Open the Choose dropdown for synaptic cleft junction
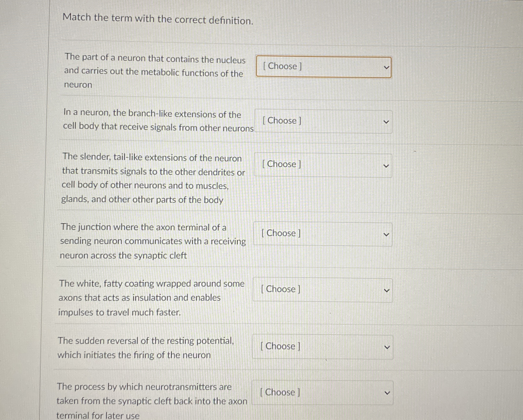The image size is (523, 420). click(323, 233)
